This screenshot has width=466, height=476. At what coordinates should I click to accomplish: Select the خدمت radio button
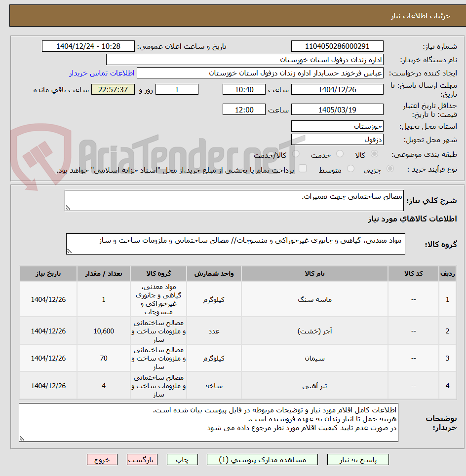click(340, 154)
